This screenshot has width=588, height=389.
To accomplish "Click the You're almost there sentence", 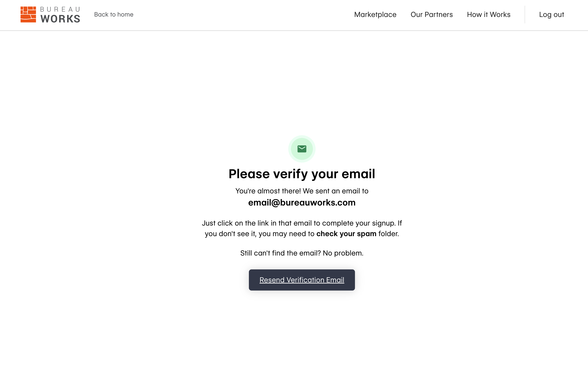I will [302, 191].
